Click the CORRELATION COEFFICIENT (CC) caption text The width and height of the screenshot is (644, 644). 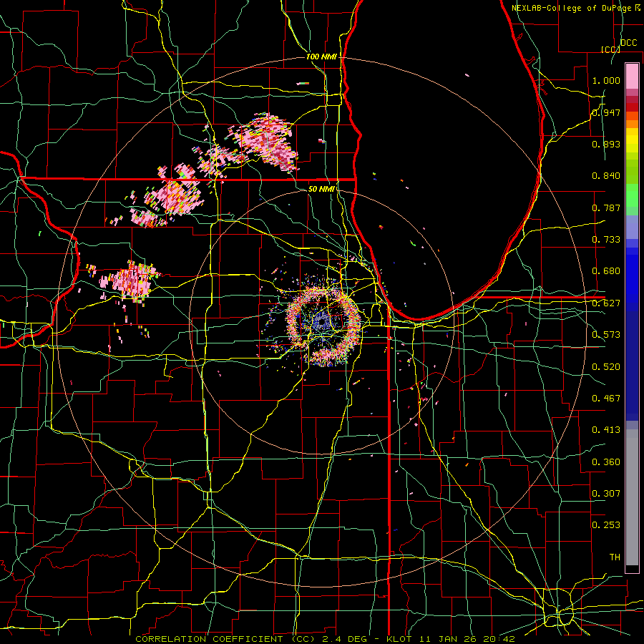tap(225, 639)
